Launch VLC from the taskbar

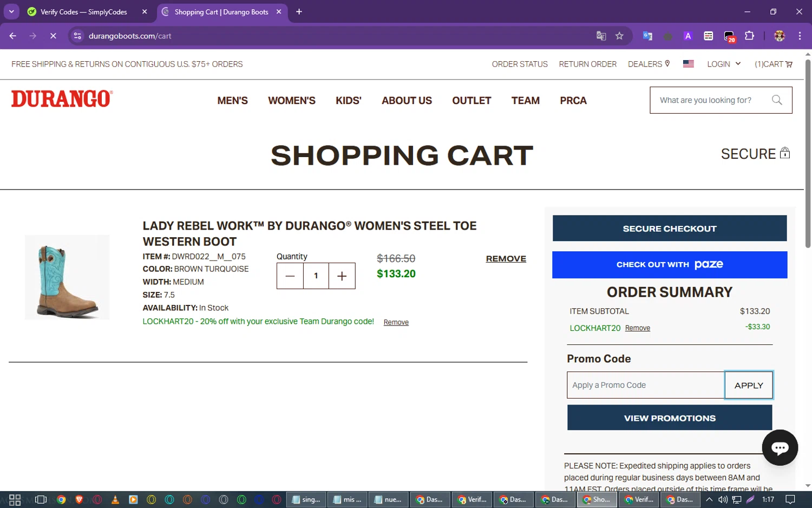(x=115, y=499)
